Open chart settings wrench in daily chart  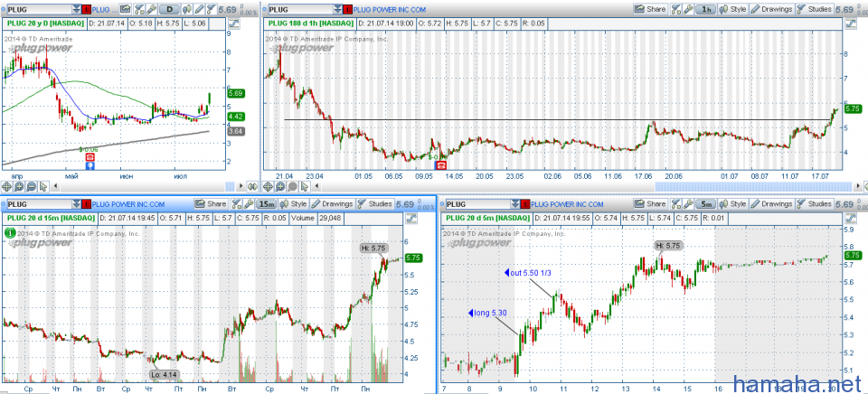[x=151, y=9]
